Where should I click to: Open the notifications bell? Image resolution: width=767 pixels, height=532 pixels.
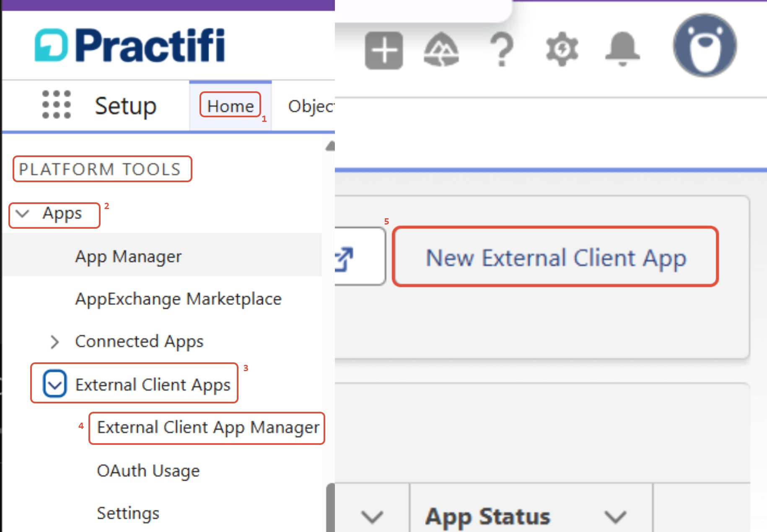click(622, 49)
